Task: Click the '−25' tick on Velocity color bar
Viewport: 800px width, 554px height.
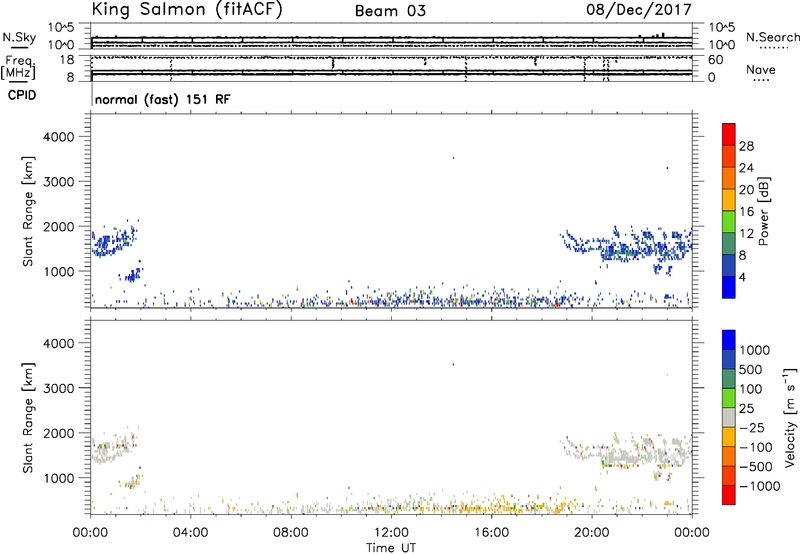Action: (753, 427)
